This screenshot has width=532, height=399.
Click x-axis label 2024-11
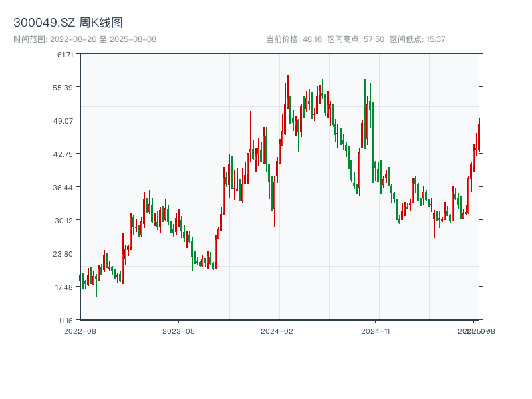(375, 331)
